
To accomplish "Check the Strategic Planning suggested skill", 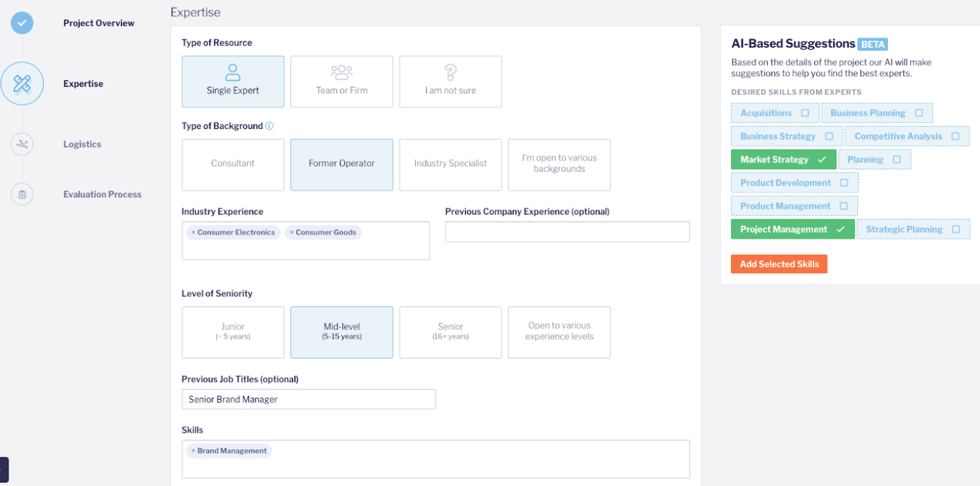I will tap(913, 229).
